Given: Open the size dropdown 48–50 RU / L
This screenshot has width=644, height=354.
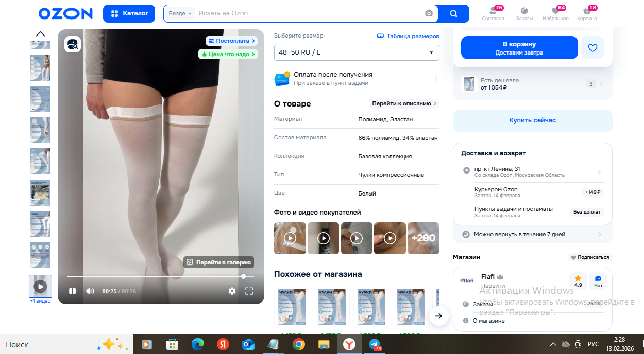Looking at the screenshot, I should [x=357, y=52].
